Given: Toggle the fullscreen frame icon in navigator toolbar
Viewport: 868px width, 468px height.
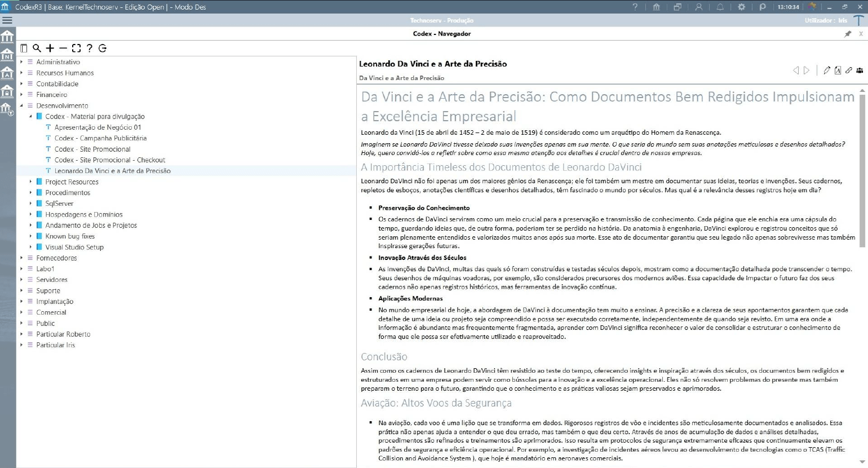Looking at the screenshot, I should (x=76, y=48).
